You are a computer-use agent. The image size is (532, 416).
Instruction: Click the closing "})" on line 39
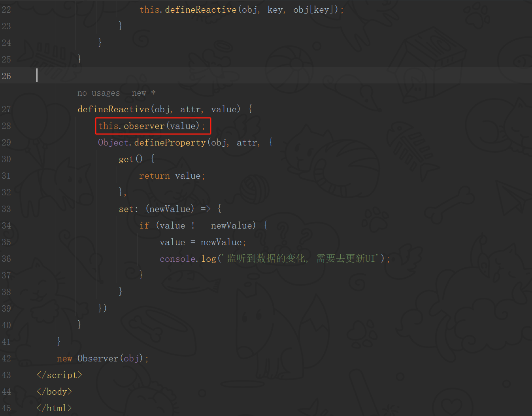click(102, 308)
